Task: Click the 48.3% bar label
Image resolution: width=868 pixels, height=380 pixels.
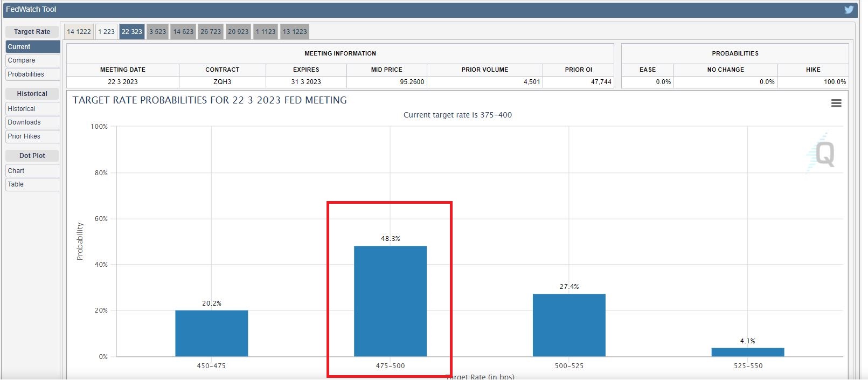Action: pyautogui.click(x=391, y=239)
